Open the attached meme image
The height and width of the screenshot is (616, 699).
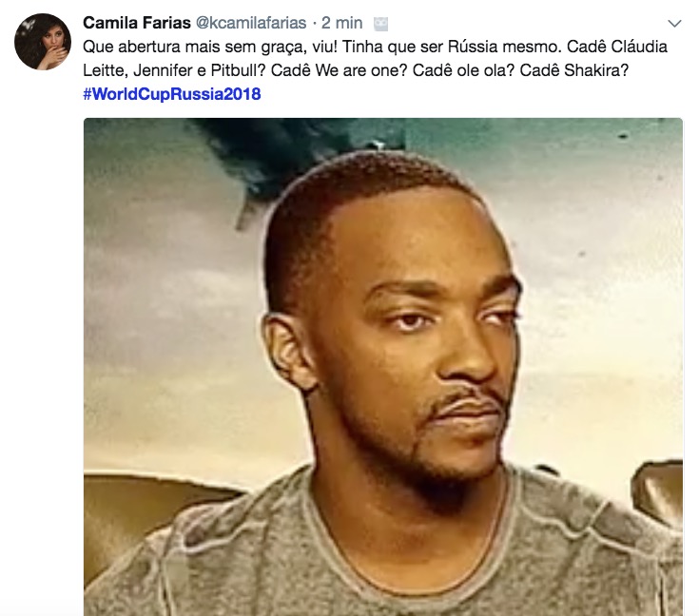[383, 367]
